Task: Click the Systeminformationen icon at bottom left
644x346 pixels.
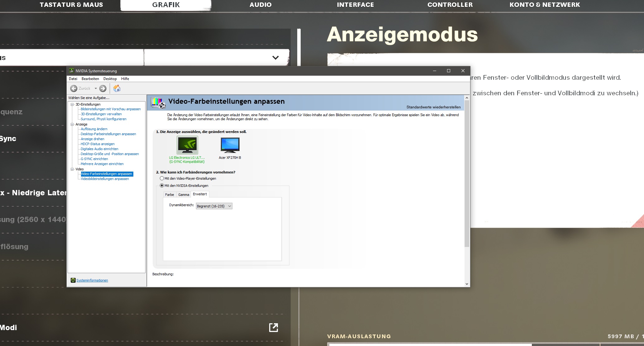Action: click(x=73, y=280)
